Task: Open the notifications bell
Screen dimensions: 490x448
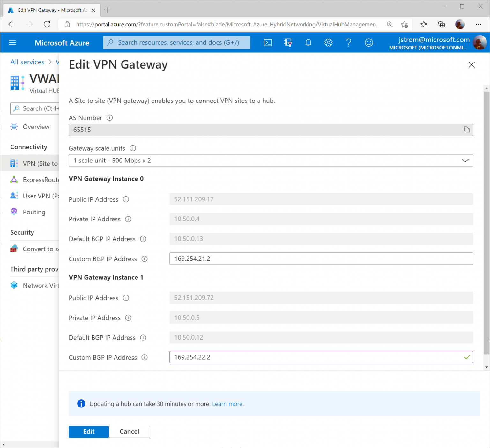Action: pos(308,42)
